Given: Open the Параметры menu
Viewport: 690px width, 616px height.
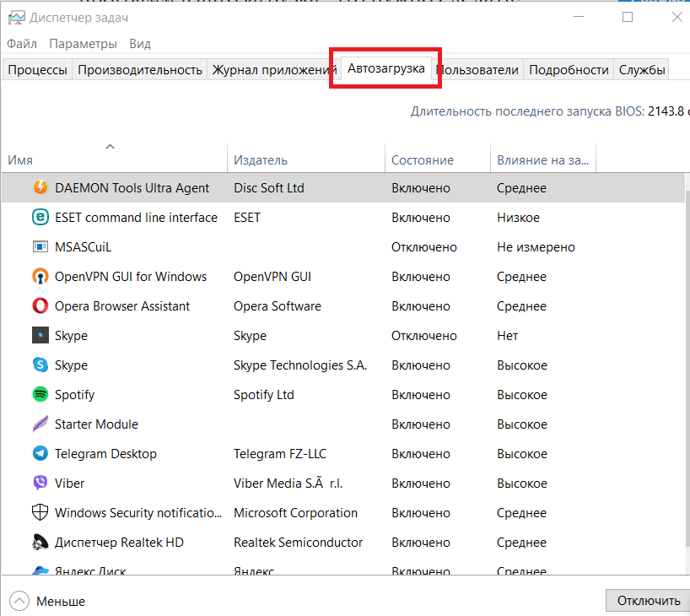Looking at the screenshot, I should point(83,44).
